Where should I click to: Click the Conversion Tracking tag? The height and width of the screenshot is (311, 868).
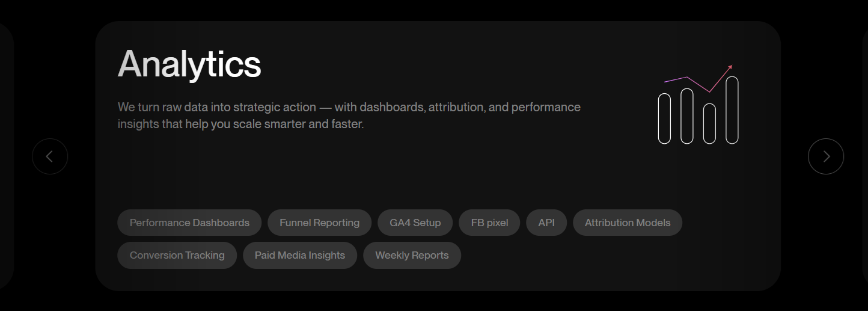click(177, 255)
